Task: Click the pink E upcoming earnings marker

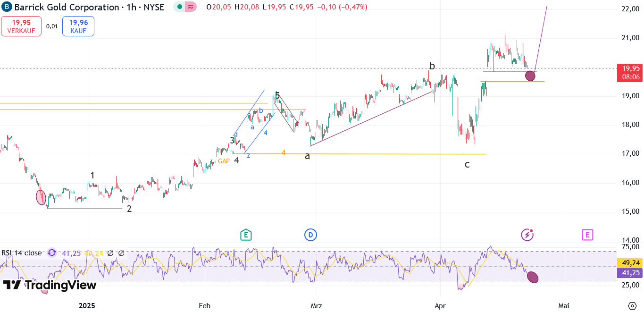Action: click(587, 235)
